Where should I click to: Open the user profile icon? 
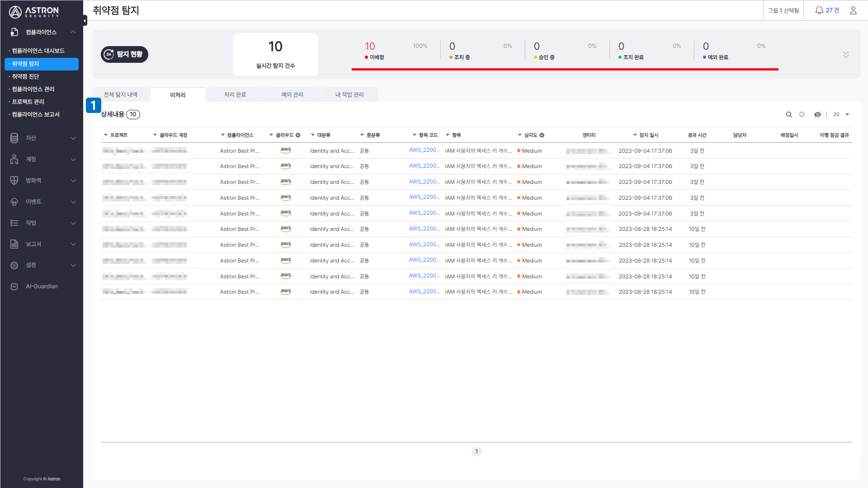pos(853,10)
